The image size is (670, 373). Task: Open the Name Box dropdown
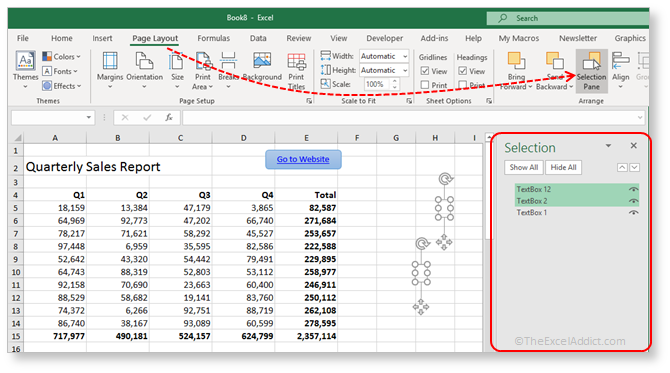click(88, 117)
